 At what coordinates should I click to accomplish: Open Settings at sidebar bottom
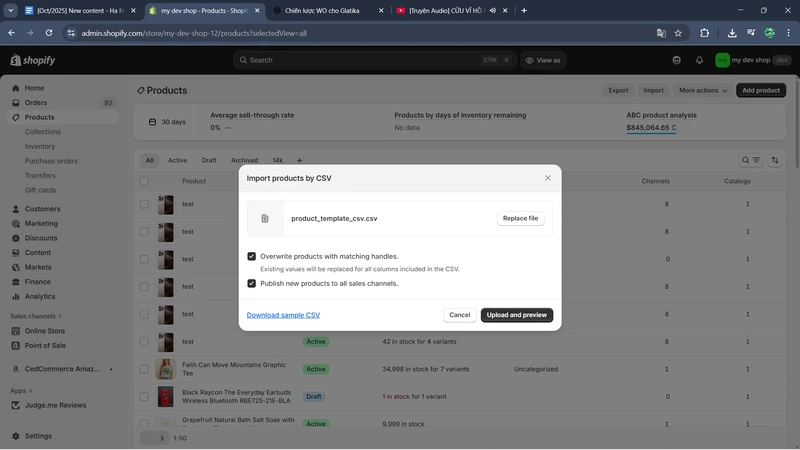38,436
